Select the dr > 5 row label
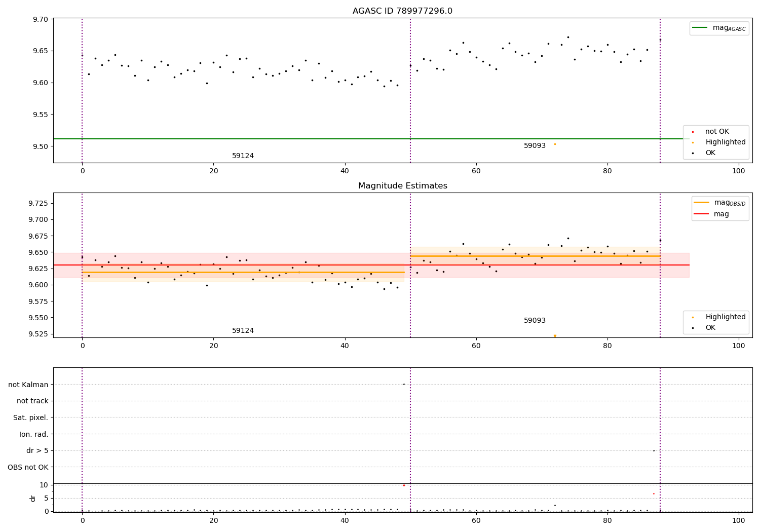760x532 pixels. tap(37, 451)
